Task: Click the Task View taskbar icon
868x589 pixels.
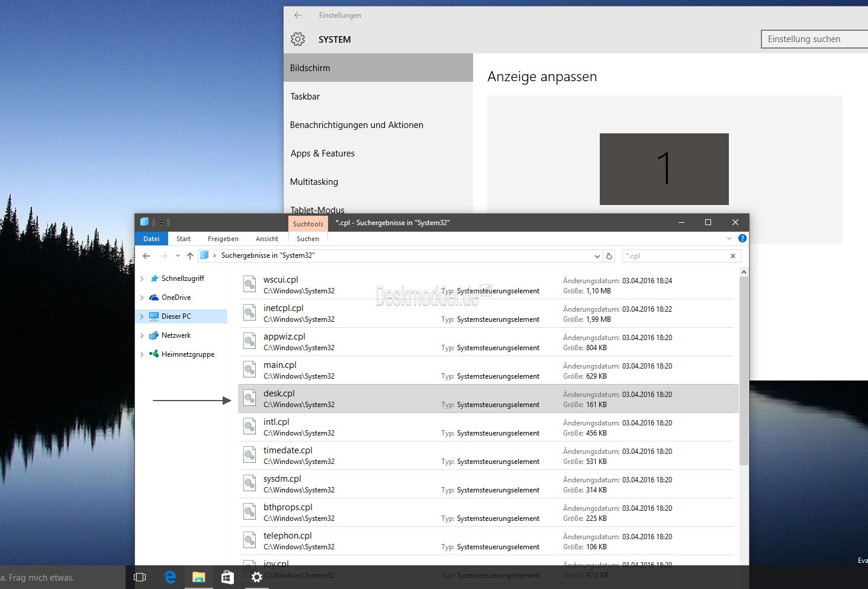Action: [x=140, y=577]
